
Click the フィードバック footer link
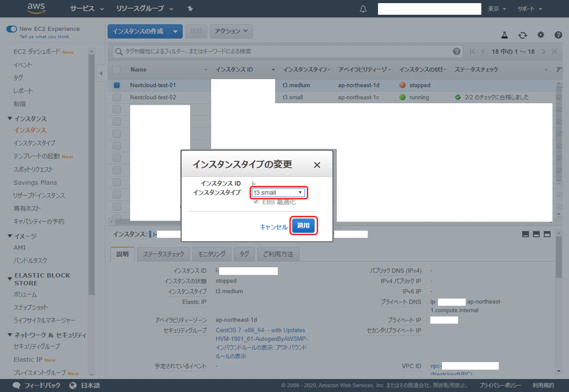(x=42, y=385)
